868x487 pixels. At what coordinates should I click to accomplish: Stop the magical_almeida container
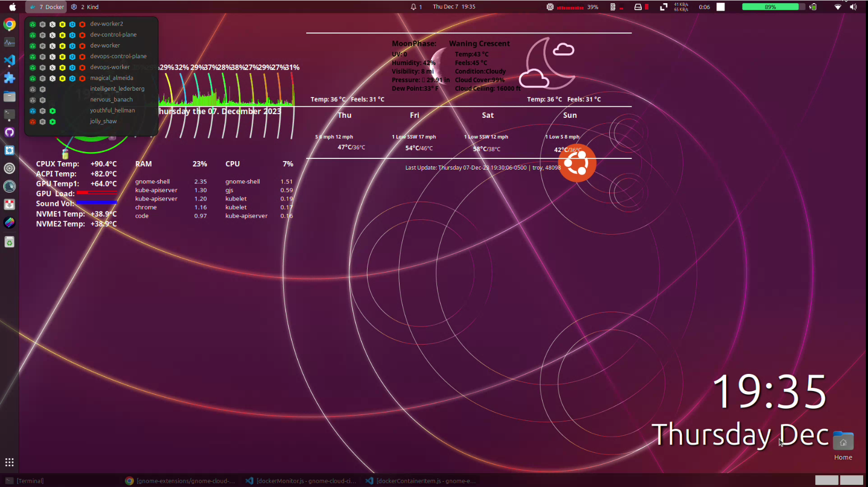pyautogui.click(x=82, y=78)
